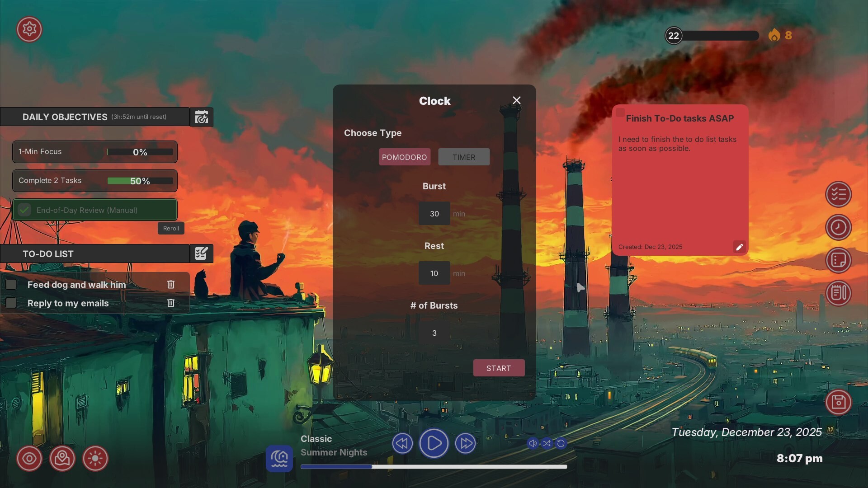Toggle repeat mode for the music player

coord(561,443)
